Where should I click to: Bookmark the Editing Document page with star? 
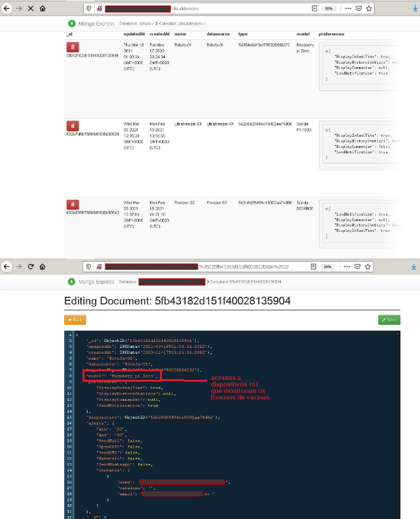click(x=367, y=266)
